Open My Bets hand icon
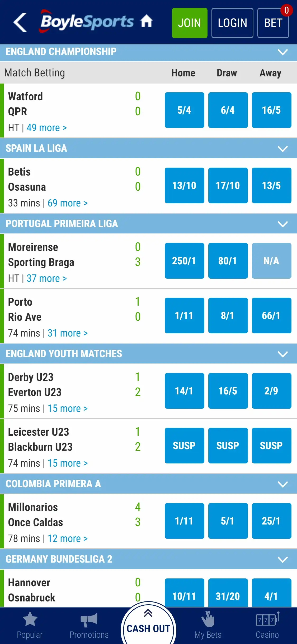The image size is (297, 644). point(208,620)
